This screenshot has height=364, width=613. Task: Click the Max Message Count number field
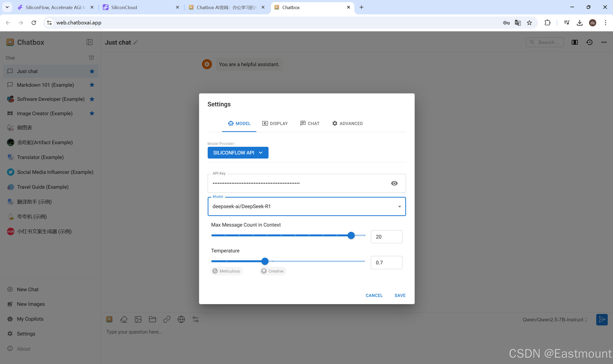[x=386, y=237]
